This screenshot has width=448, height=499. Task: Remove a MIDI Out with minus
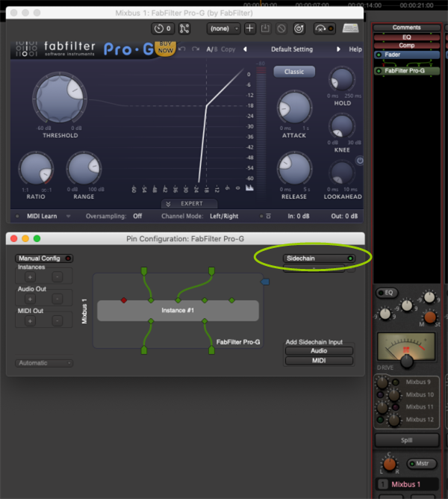tap(57, 321)
